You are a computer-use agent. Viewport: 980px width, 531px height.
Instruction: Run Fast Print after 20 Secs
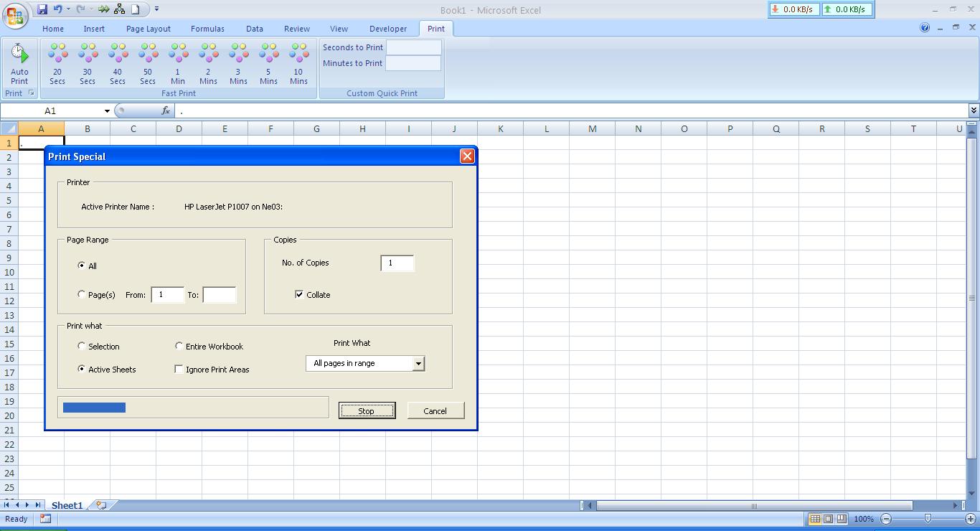pos(57,65)
